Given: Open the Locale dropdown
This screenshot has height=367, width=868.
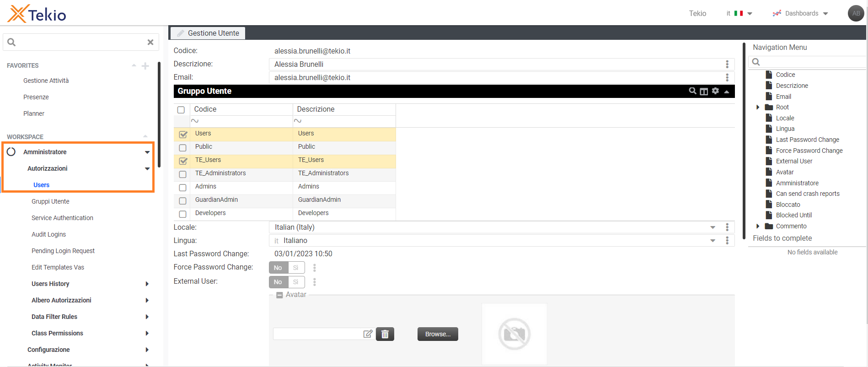Looking at the screenshot, I should (x=713, y=227).
